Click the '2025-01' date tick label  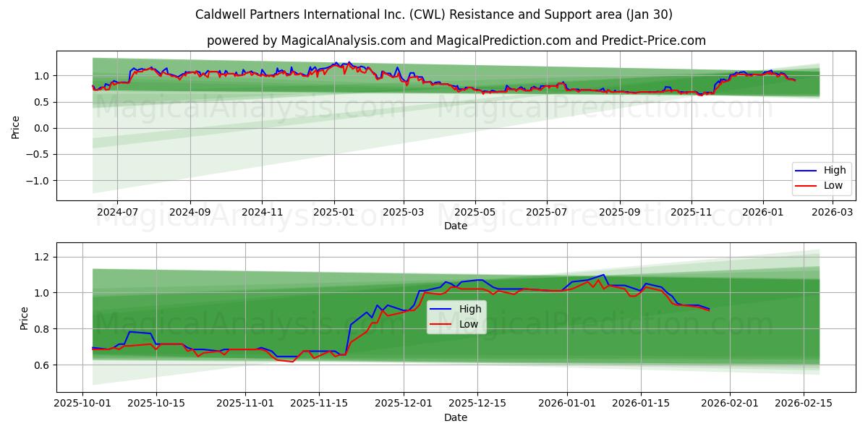click(x=333, y=213)
